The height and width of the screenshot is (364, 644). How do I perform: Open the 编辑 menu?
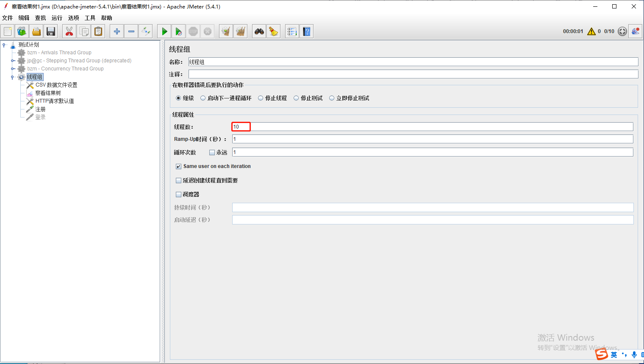coord(24,18)
